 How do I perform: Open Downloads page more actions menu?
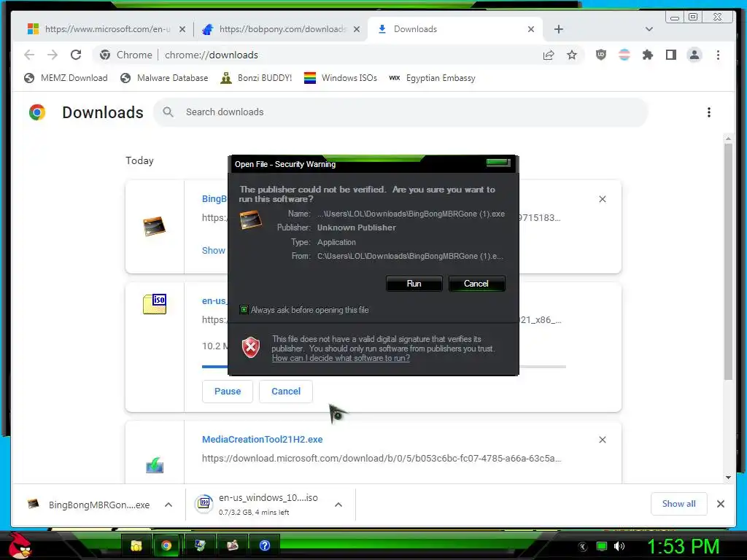click(x=709, y=112)
